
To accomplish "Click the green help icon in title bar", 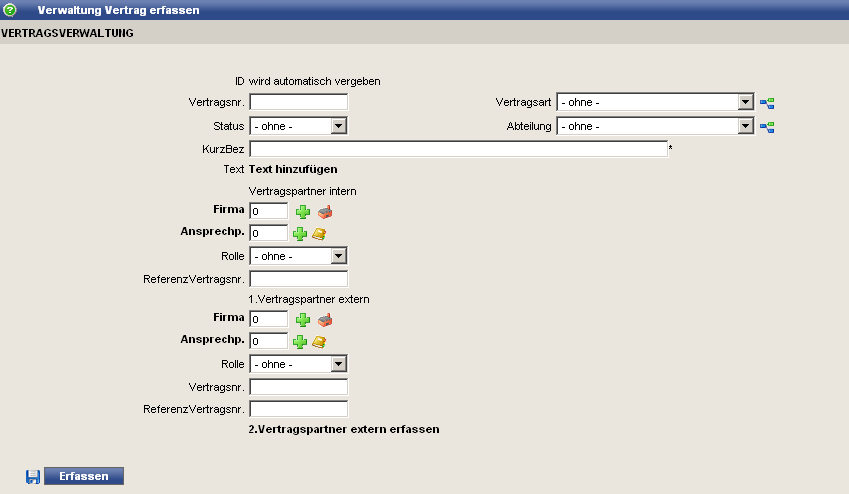I will [10, 10].
